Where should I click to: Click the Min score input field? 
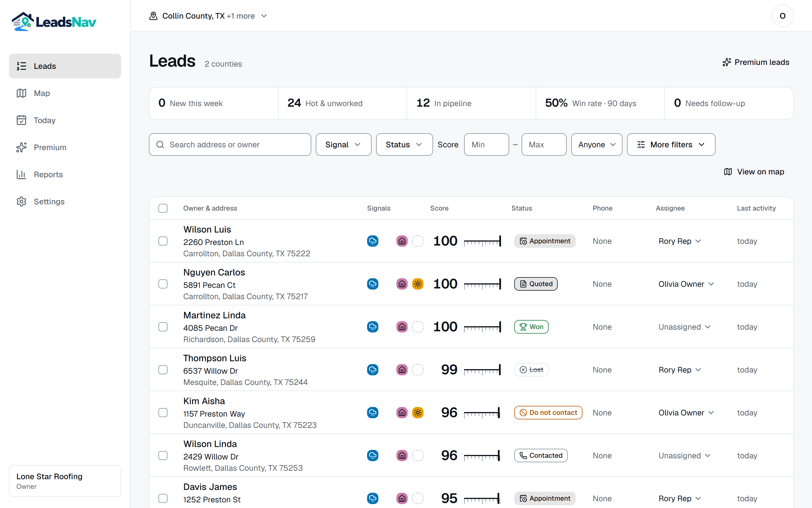coord(487,144)
